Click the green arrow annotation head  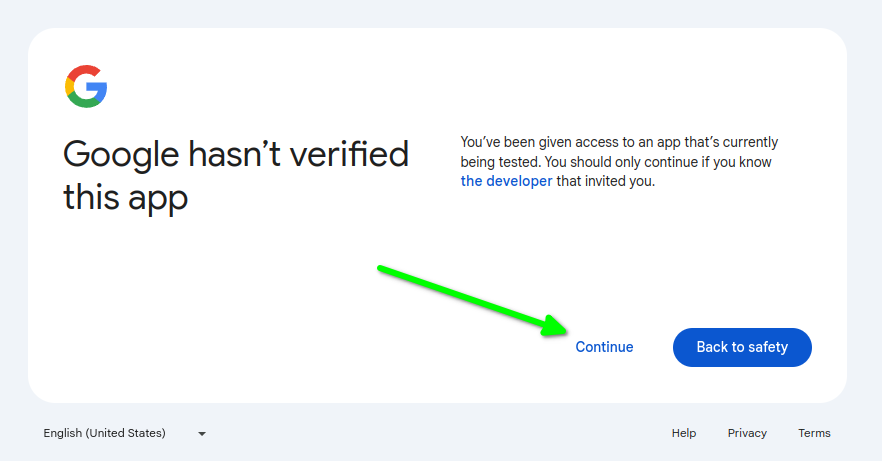[555, 326]
